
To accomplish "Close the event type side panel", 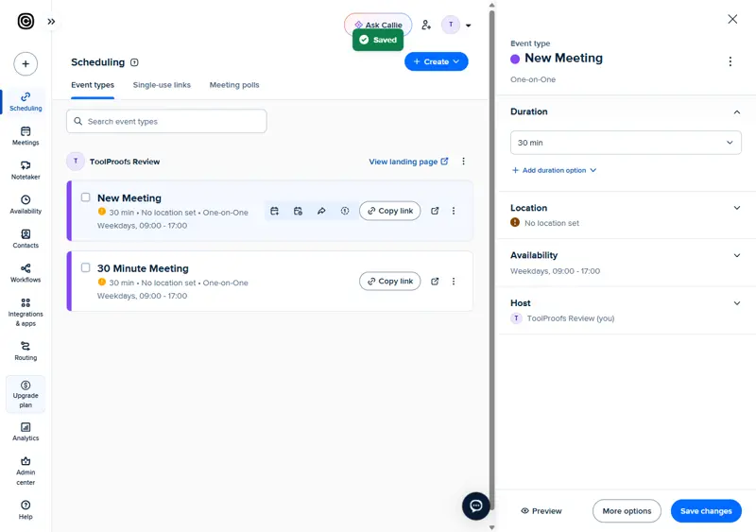I will [731, 19].
